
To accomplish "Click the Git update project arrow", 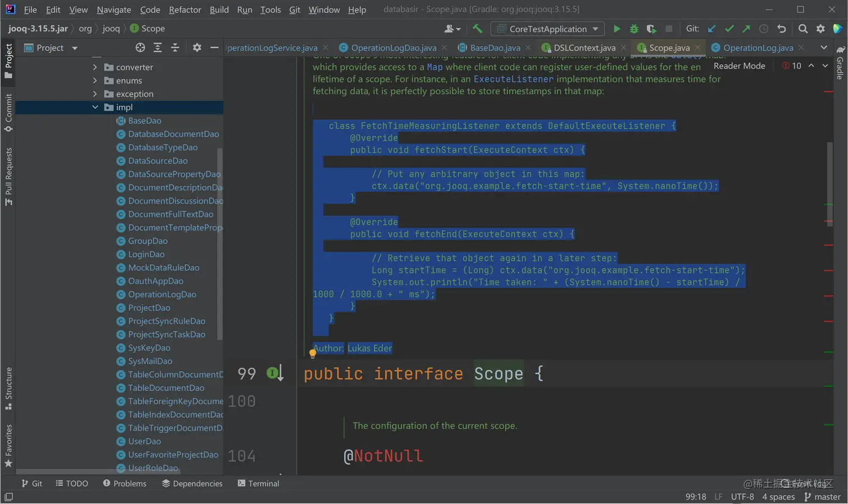I will [x=712, y=29].
